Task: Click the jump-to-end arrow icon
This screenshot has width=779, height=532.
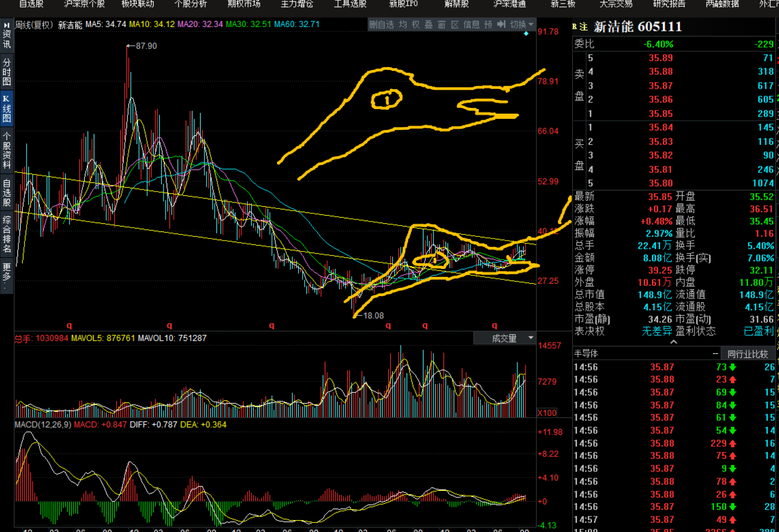Action: coord(501,25)
